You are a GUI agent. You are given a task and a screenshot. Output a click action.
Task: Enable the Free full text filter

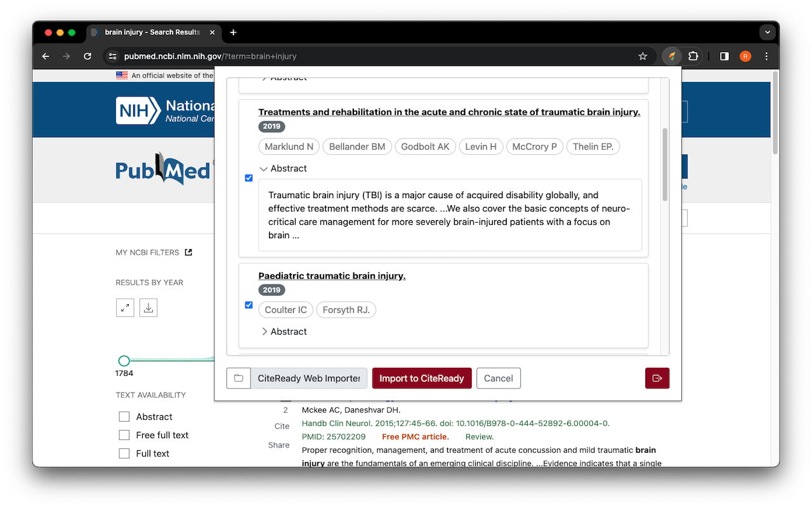tap(124, 435)
